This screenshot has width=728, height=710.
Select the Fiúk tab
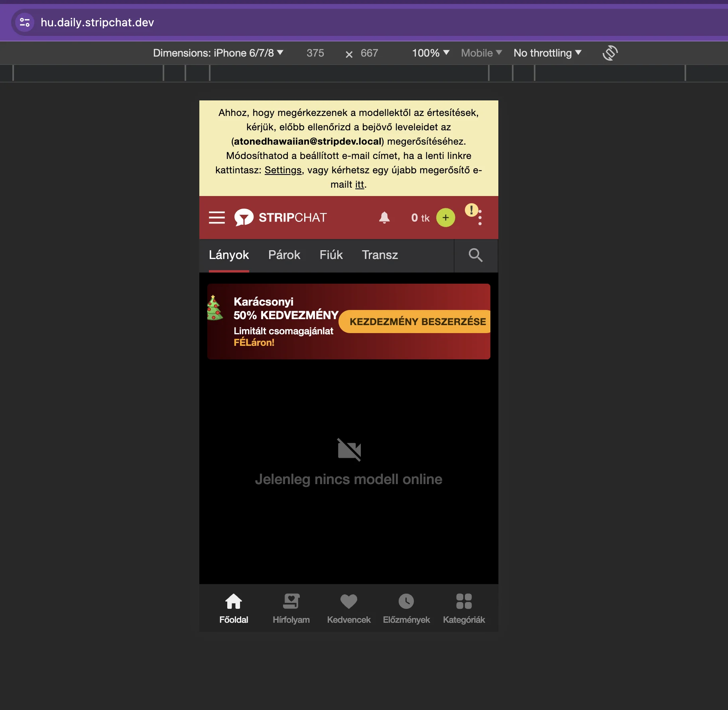pyautogui.click(x=331, y=255)
